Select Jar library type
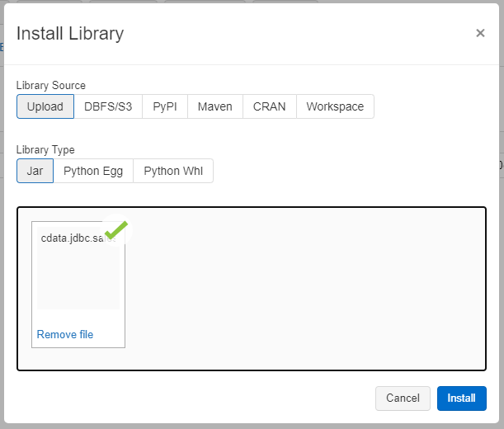 [x=35, y=171]
